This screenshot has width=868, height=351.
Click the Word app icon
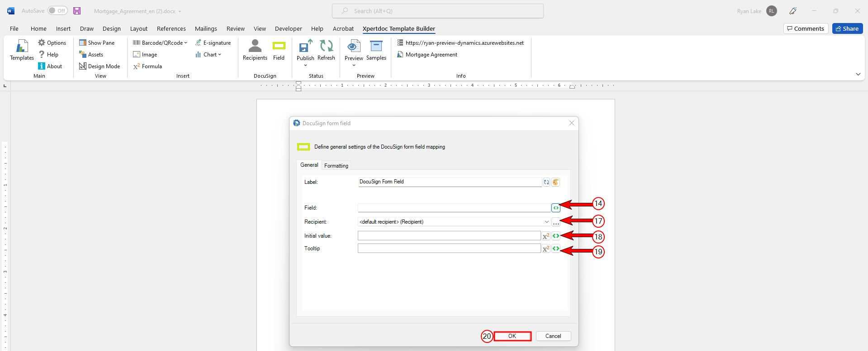pos(11,11)
